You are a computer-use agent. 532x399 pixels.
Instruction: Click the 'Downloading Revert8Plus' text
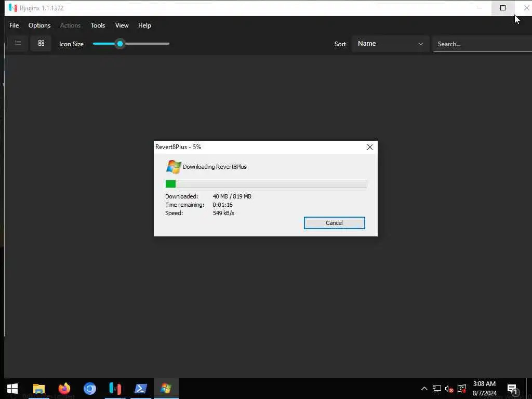point(215,167)
